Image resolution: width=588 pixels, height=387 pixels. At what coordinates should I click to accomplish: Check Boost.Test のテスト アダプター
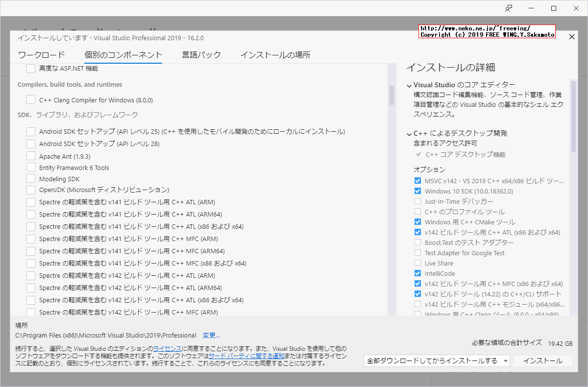tap(418, 242)
